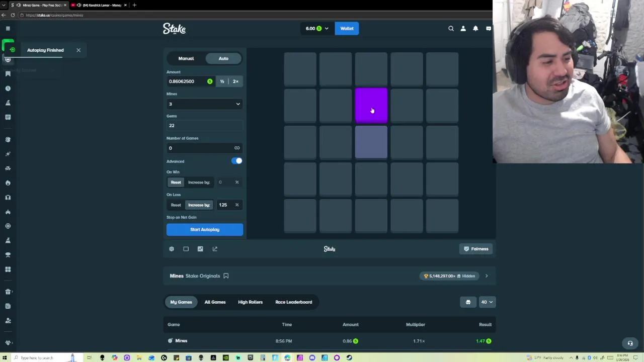Switch to Manual betting mode
644x362 pixels.
click(x=186, y=59)
